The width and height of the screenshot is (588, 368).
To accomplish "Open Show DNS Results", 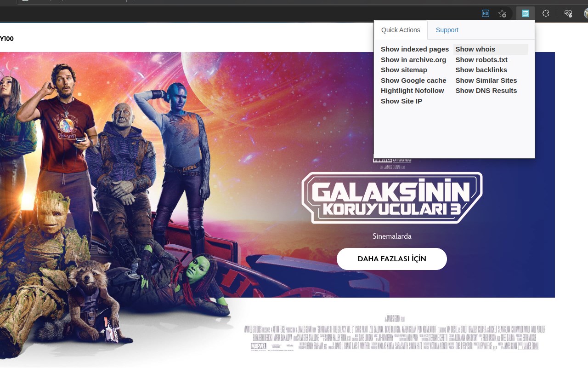I will point(486,91).
